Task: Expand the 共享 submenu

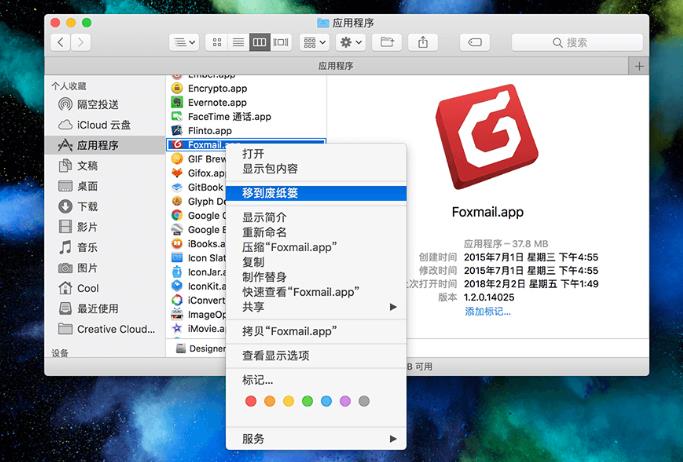Action: (x=316, y=307)
